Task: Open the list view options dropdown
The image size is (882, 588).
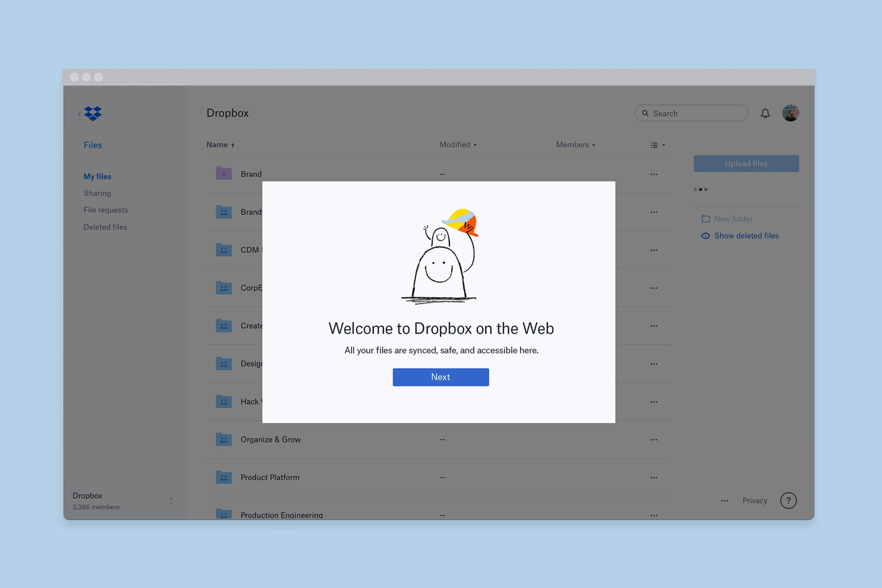Action: [x=658, y=145]
